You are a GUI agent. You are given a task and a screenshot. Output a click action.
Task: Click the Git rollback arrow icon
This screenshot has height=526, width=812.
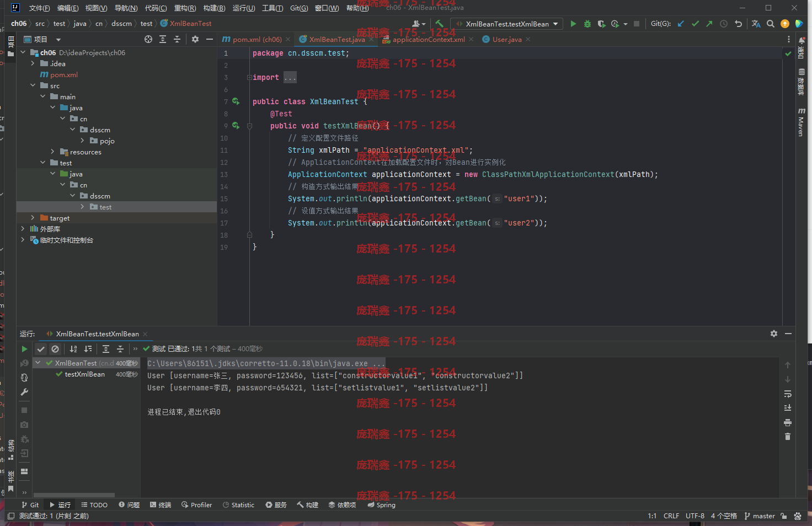pyautogui.click(x=739, y=24)
